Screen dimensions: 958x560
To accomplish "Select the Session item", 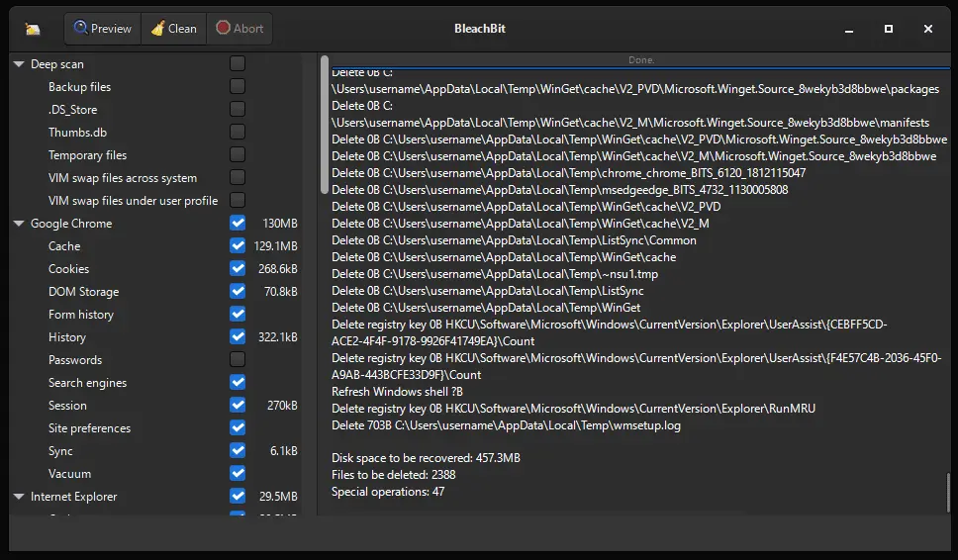I will pos(67,406).
